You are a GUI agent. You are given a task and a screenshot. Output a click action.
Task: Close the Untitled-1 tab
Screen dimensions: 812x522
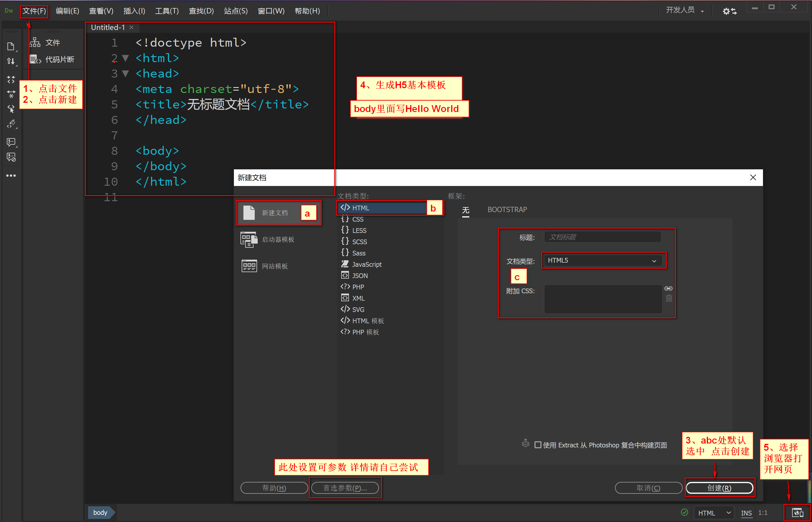[x=132, y=27]
